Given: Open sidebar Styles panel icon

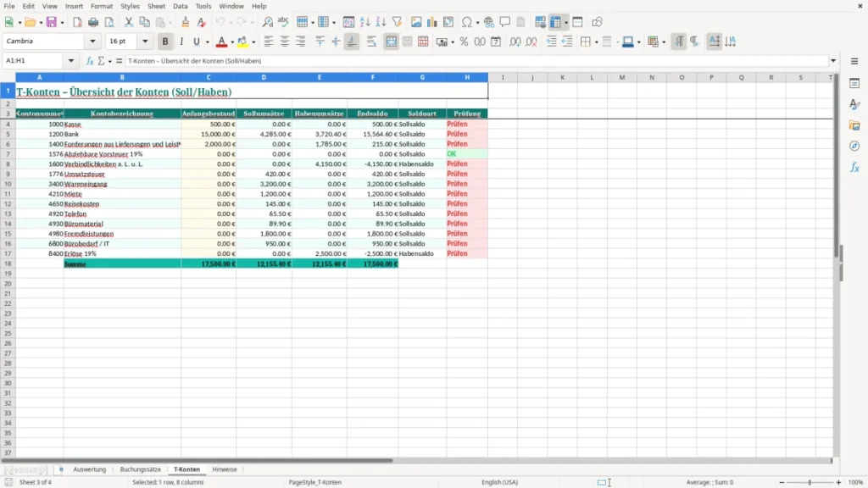Looking at the screenshot, I should click(x=854, y=104).
